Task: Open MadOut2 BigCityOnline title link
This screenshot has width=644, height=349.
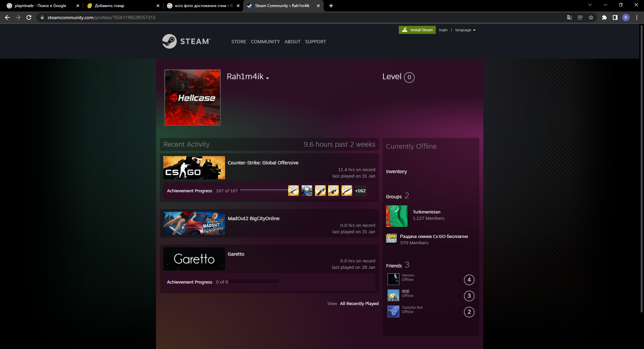Action: click(253, 218)
